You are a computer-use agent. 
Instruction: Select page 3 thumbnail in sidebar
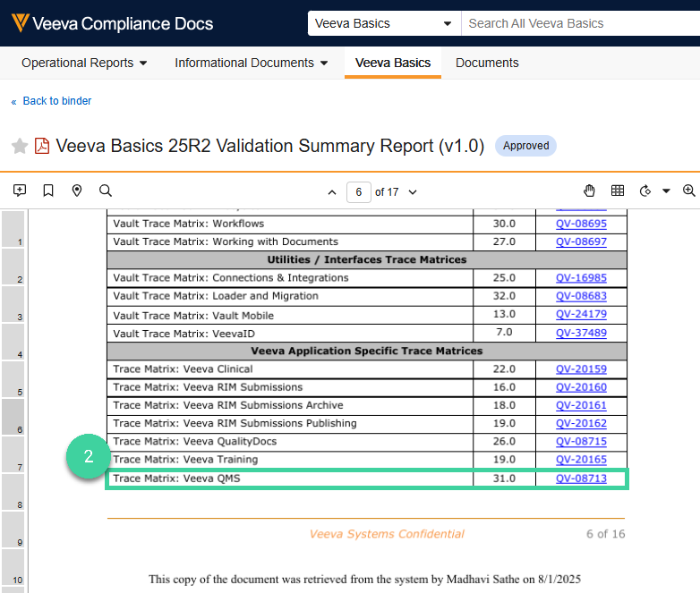click(13, 304)
